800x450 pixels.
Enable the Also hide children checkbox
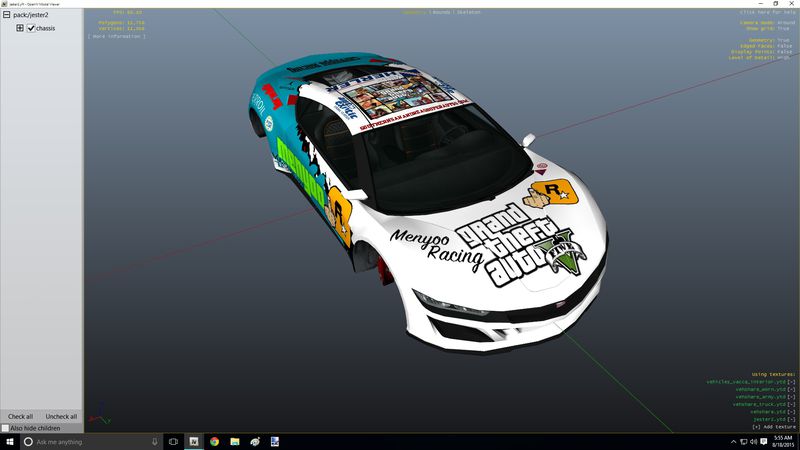point(5,428)
